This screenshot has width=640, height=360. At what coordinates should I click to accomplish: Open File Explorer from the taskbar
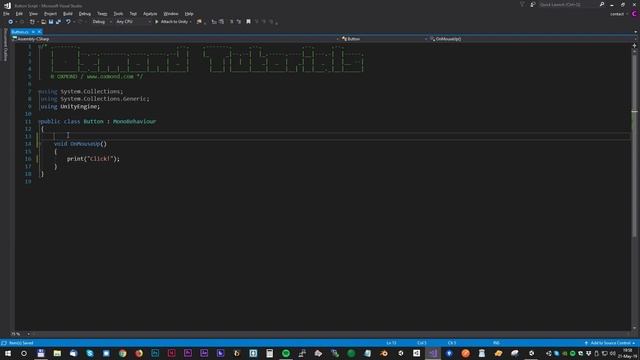(57, 353)
